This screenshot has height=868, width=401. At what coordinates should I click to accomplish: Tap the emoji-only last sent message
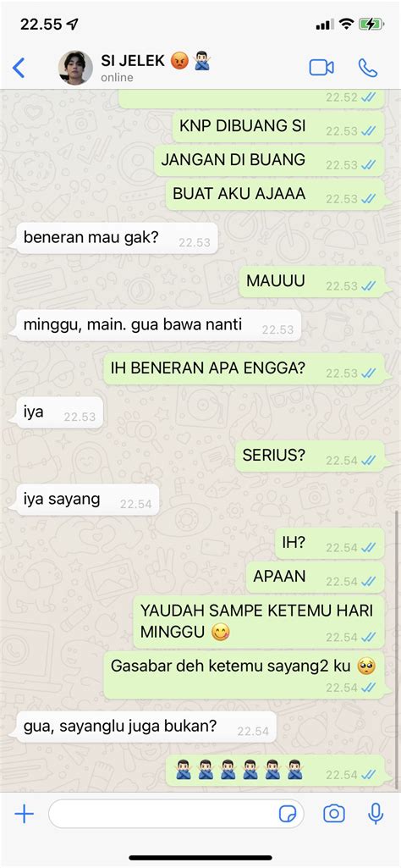275,771
